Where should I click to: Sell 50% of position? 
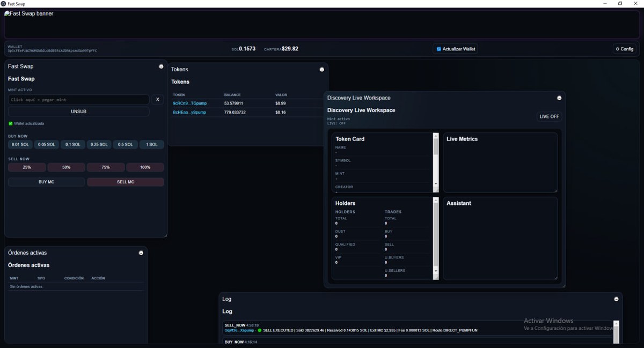(x=66, y=167)
